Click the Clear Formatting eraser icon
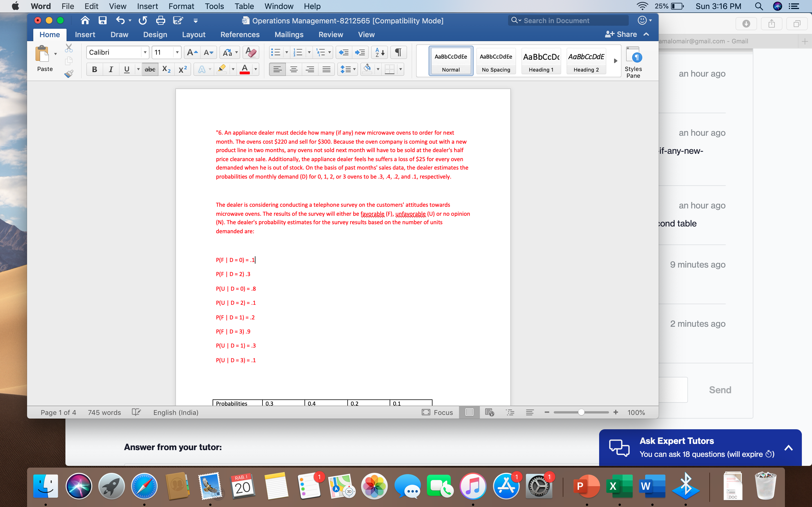Image resolution: width=812 pixels, height=507 pixels. pos(251,52)
